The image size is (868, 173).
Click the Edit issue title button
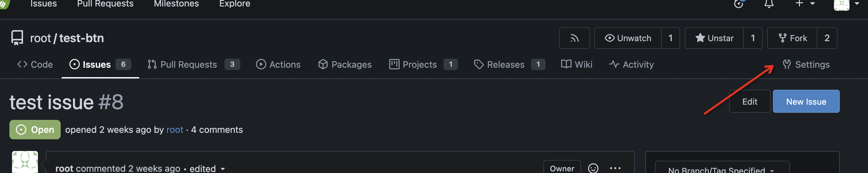(x=749, y=101)
